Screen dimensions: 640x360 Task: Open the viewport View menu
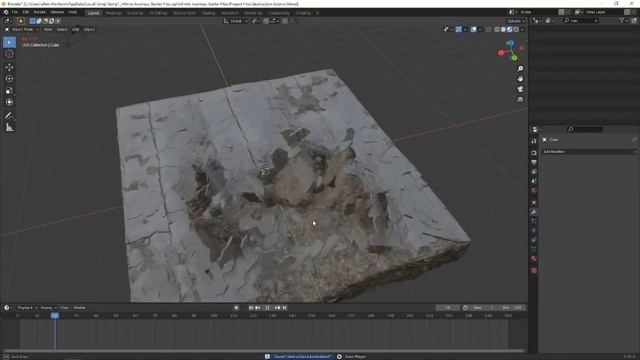(x=48, y=29)
